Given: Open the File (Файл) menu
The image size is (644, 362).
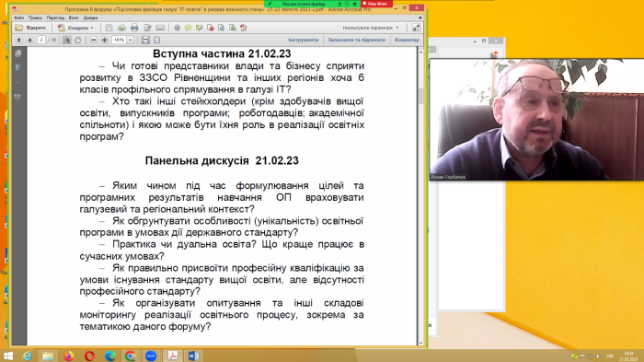Looking at the screenshot, I should [19, 18].
